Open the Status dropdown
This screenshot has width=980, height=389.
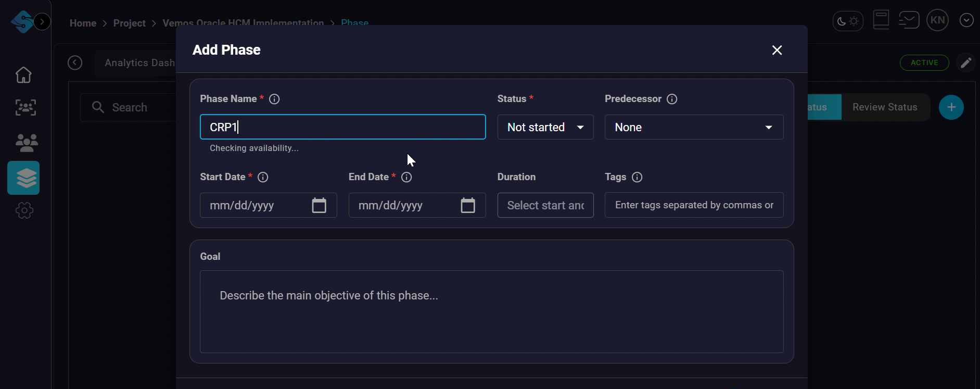click(x=545, y=127)
